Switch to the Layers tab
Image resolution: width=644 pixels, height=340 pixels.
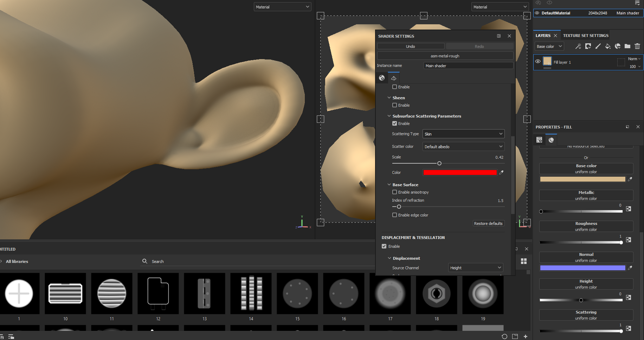543,36
